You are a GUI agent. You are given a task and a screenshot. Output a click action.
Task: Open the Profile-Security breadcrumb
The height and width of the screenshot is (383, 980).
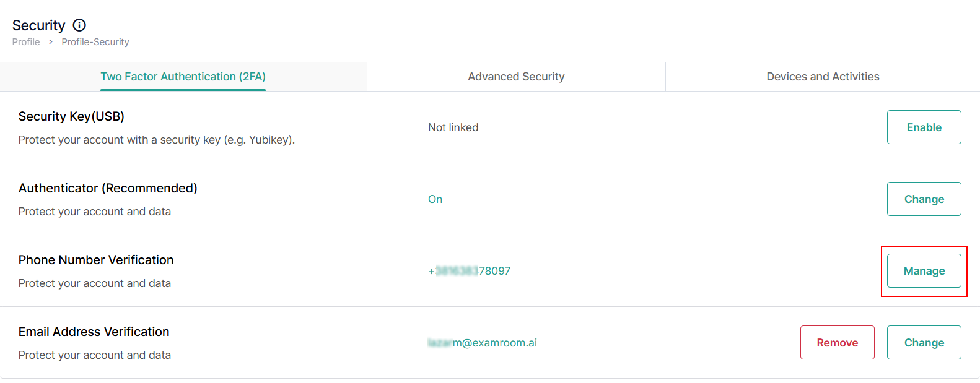(95, 42)
